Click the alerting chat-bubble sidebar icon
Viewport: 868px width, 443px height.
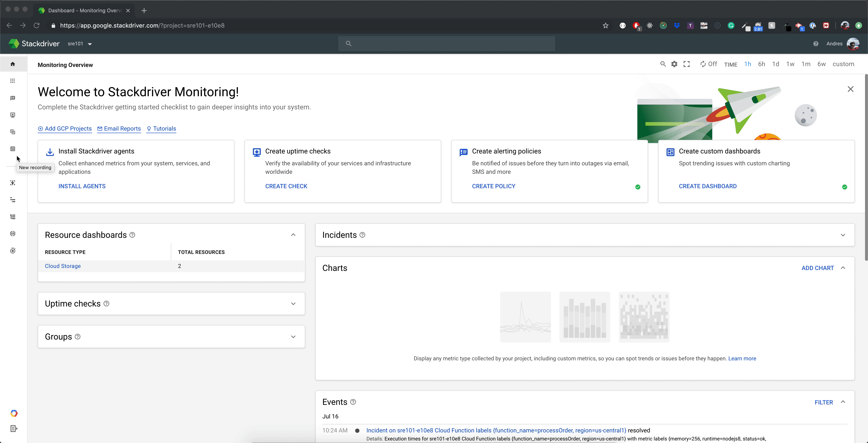pyautogui.click(x=13, y=98)
